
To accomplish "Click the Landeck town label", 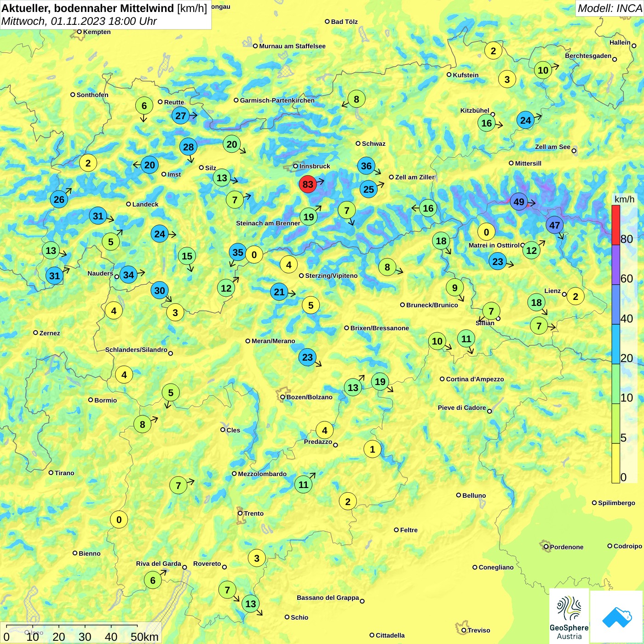I will click(x=145, y=204).
